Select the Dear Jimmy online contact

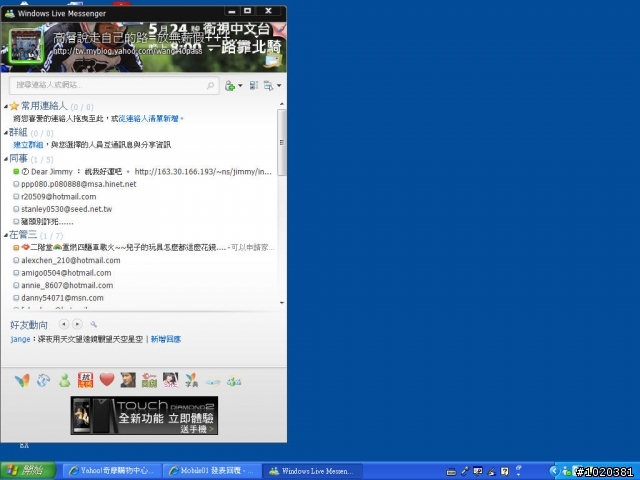143,171
